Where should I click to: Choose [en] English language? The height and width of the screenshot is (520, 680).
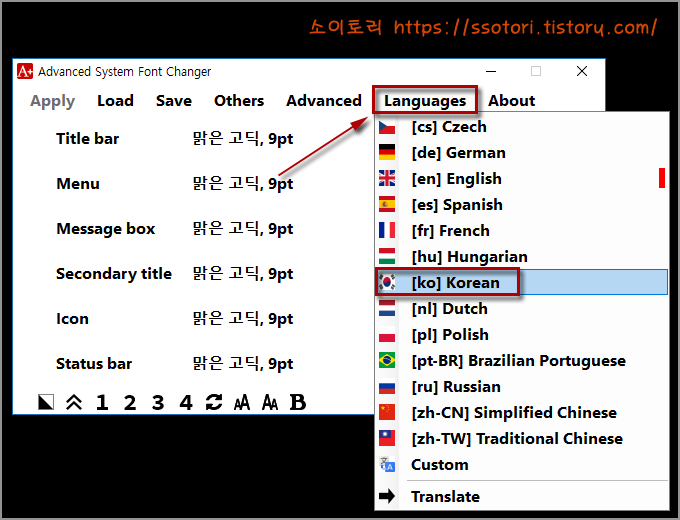point(522,179)
